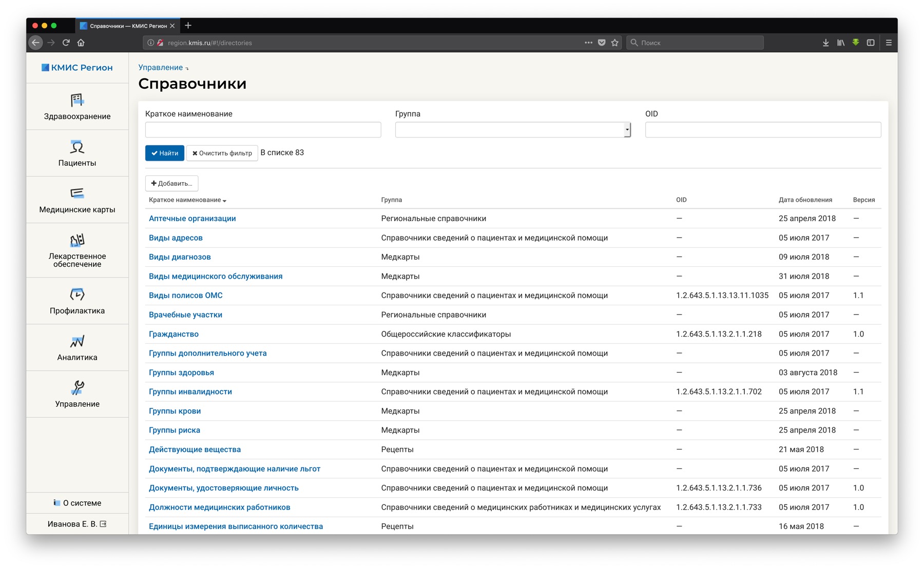Open Группы риска directory
The height and width of the screenshot is (569, 924).
tap(175, 430)
